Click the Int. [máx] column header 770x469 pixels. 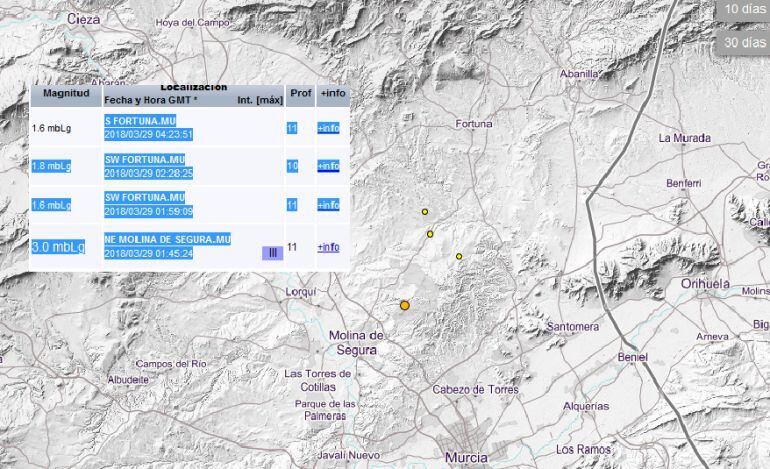pos(260,101)
